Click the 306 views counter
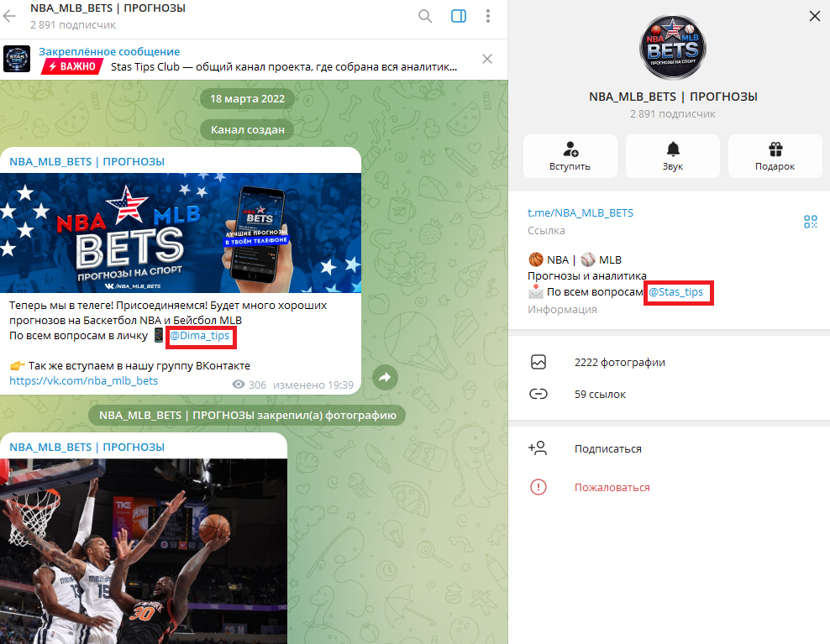This screenshot has height=644, width=830. tap(250, 385)
